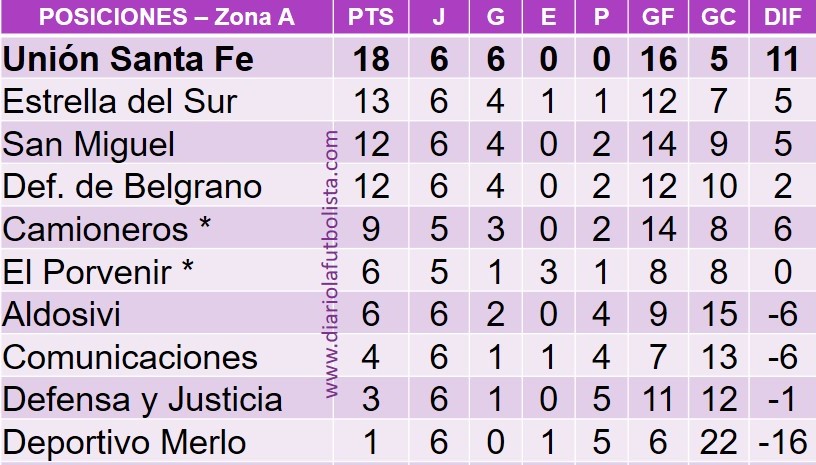Click the Defensa y Justicia team name
The image size is (816, 465).
(142, 400)
